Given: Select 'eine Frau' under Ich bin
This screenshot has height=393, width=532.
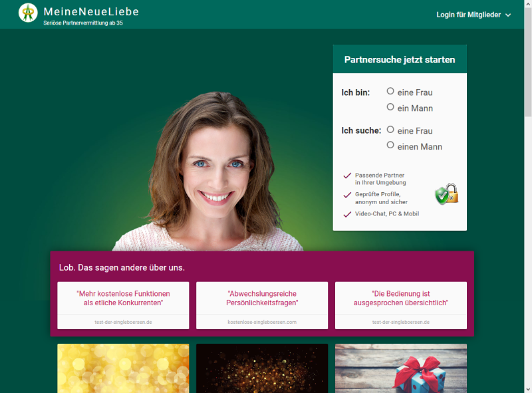Looking at the screenshot, I should 390,91.
